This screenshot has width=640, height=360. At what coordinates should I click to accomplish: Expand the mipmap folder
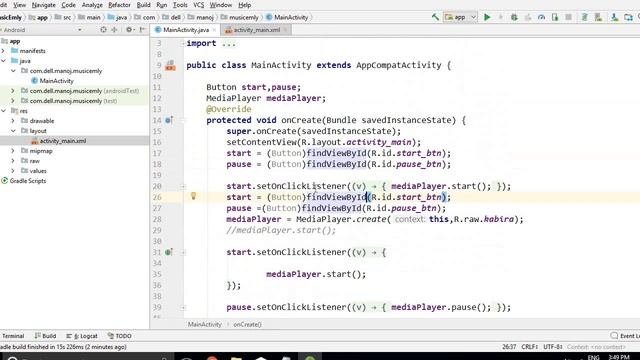click(13, 151)
